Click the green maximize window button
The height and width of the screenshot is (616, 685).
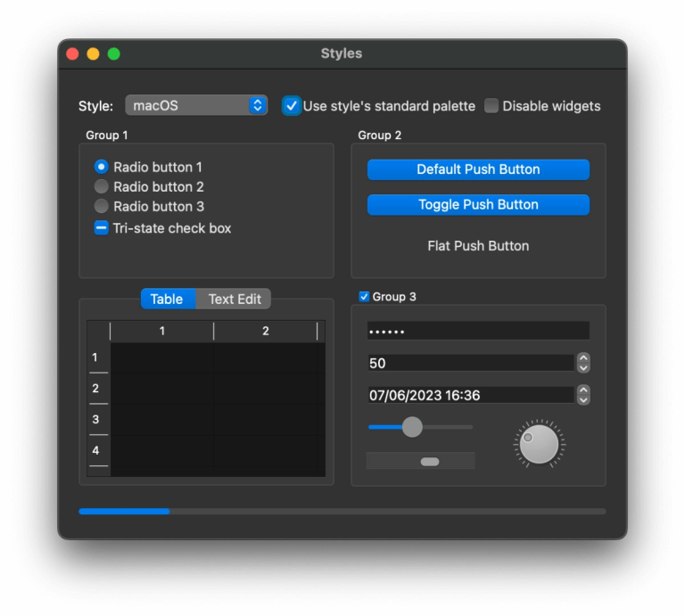(114, 54)
